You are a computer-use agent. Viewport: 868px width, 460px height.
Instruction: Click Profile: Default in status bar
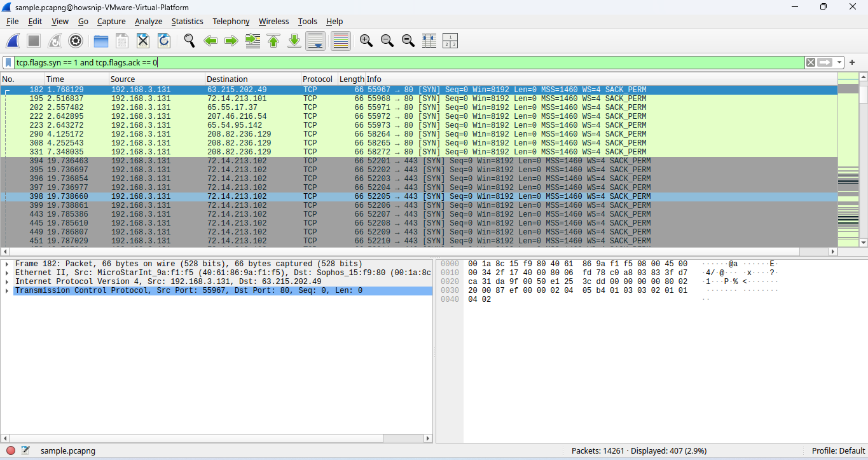838,451
